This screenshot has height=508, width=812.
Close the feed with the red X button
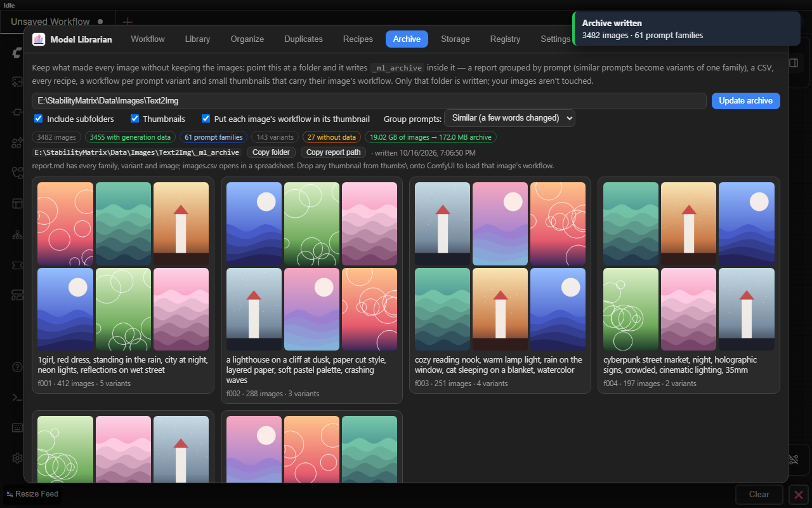(x=799, y=494)
